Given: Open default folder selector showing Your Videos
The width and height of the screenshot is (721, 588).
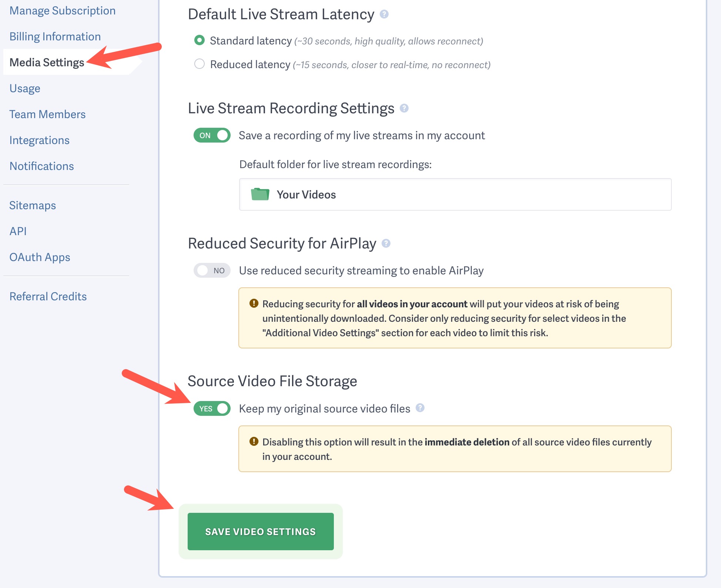Looking at the screenshot, I should pyautogui.click(x=455, y=194).
